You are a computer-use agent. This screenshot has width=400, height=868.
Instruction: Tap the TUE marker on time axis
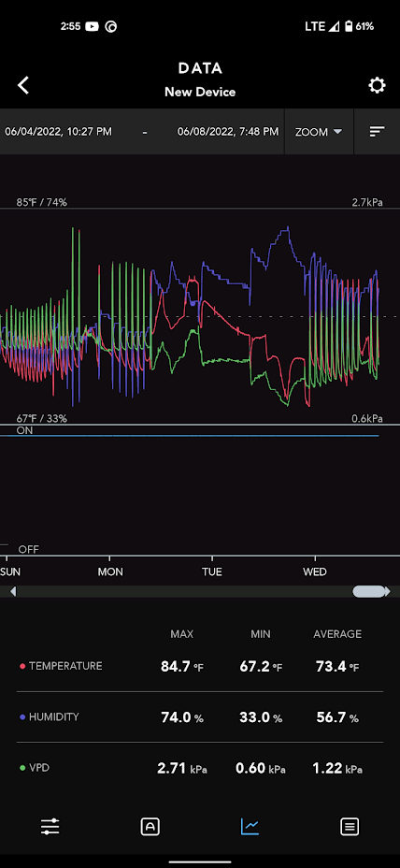click(x=212, y=571)
